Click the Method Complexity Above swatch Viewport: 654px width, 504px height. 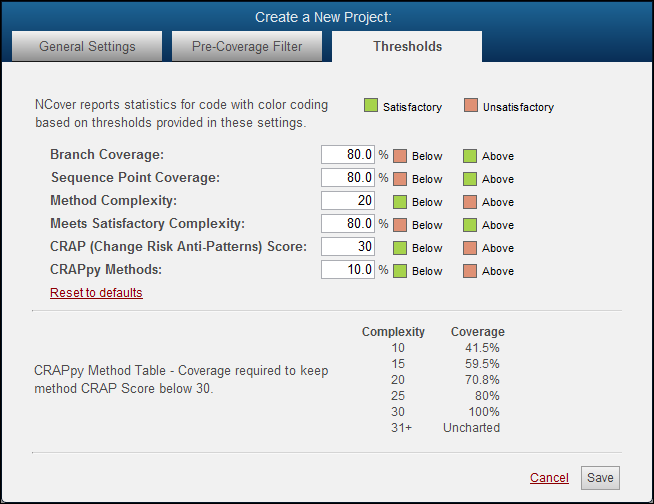click(470, 202)
